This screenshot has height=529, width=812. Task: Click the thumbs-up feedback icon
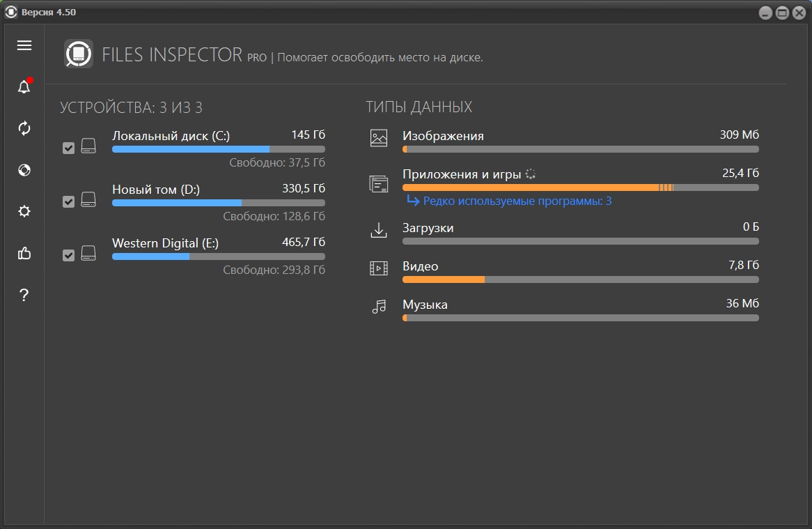click(24, 253)
